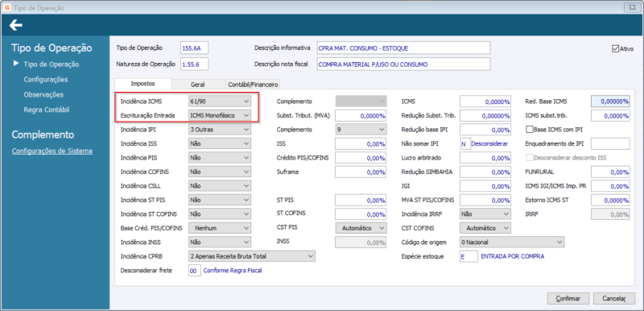Open the Incidência ISS dropdown
Screen dimensions: 644x311
219,143
